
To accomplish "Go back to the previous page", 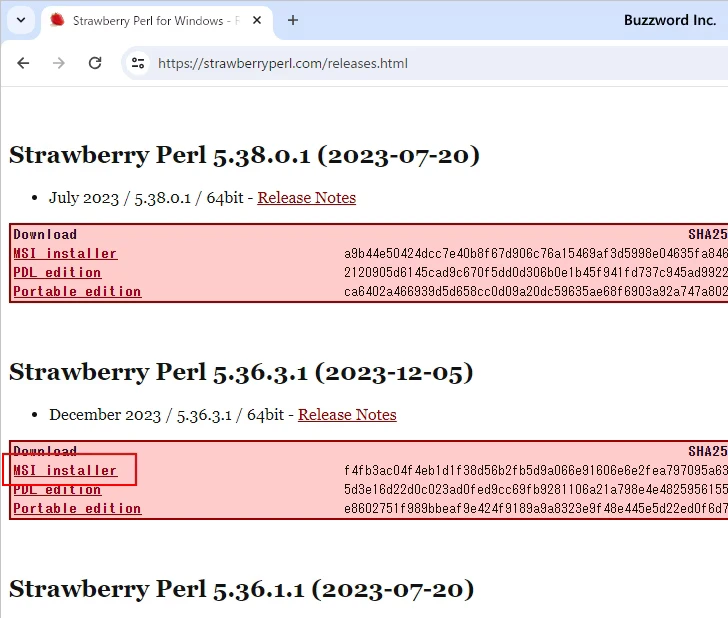I will pos(23,63).
